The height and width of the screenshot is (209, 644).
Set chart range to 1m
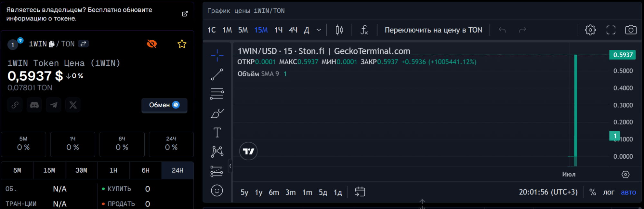pyautogui.click(x=307, y=192)
